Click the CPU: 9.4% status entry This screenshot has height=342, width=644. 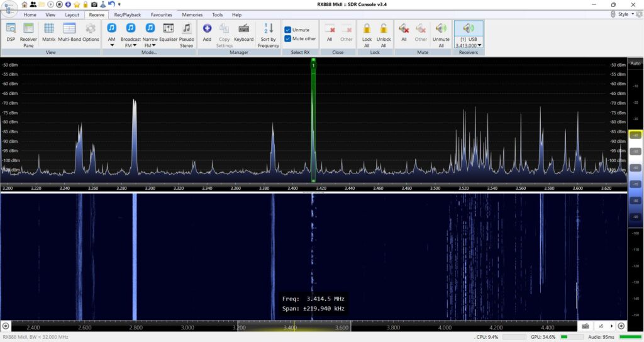pyautogui.click(x=487, y=337)
